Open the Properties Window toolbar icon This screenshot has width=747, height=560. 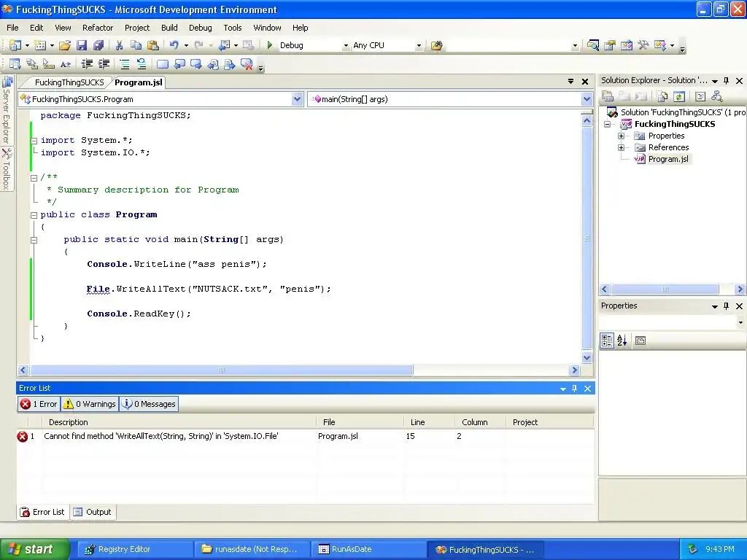609,45
